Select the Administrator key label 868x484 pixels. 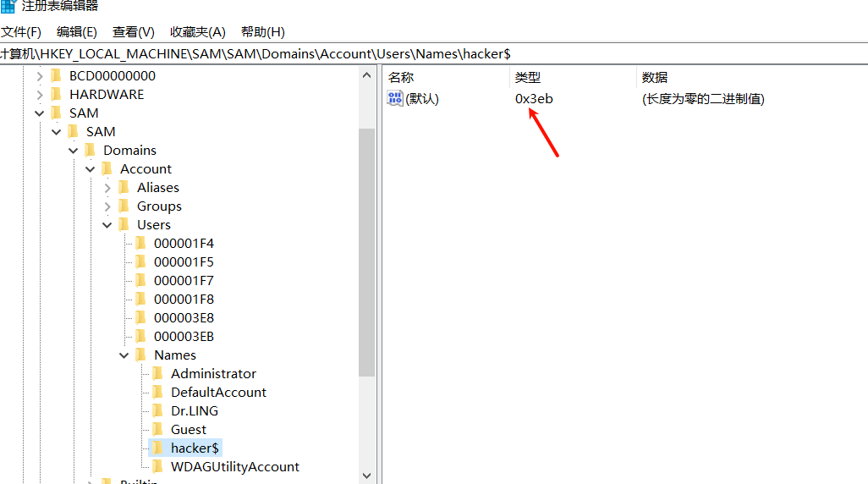(213, 374)
